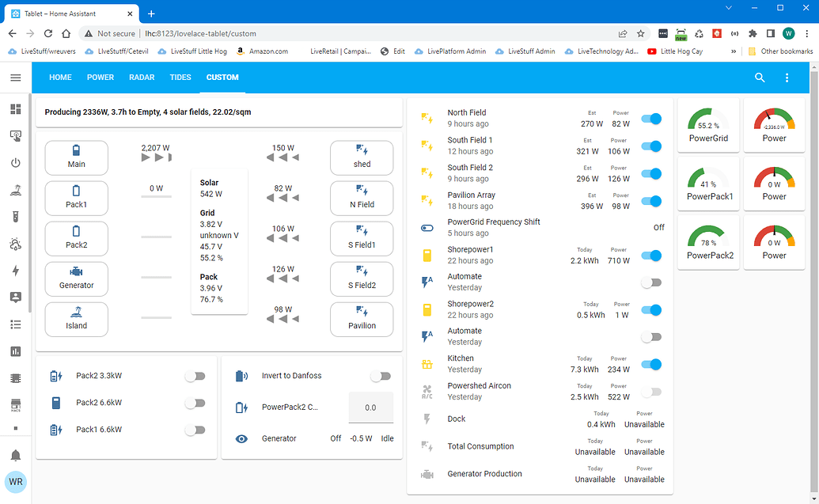Switch to the TIDES tab
Image resolution: width=819 pixels, height=504 pixels.
click(x=180, y=78)
